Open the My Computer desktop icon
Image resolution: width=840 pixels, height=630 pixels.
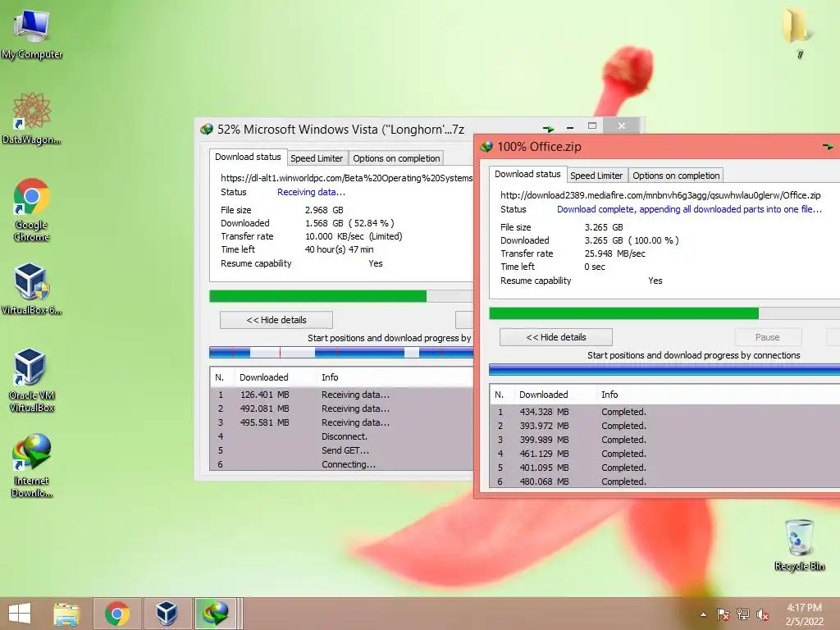[x=32, y=33]
